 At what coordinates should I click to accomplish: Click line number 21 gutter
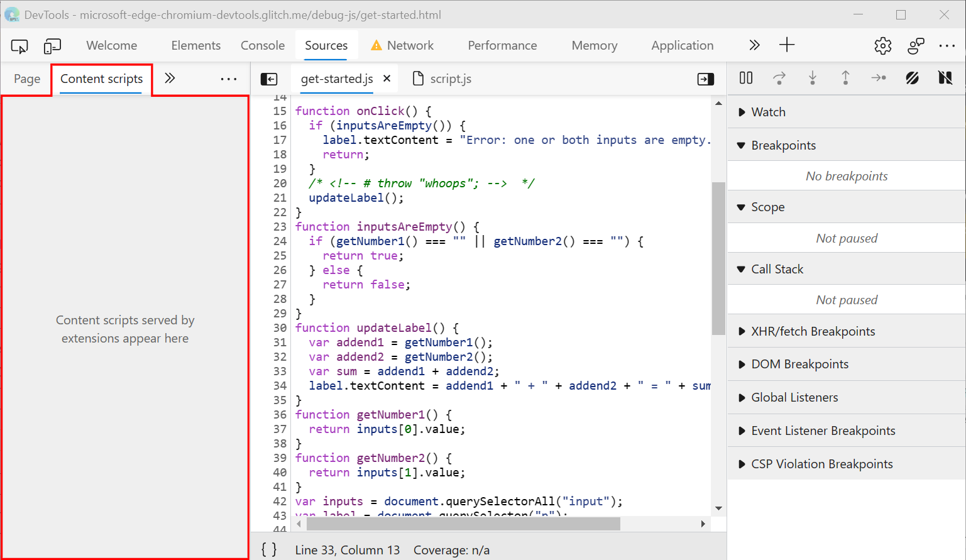(280, 198)
